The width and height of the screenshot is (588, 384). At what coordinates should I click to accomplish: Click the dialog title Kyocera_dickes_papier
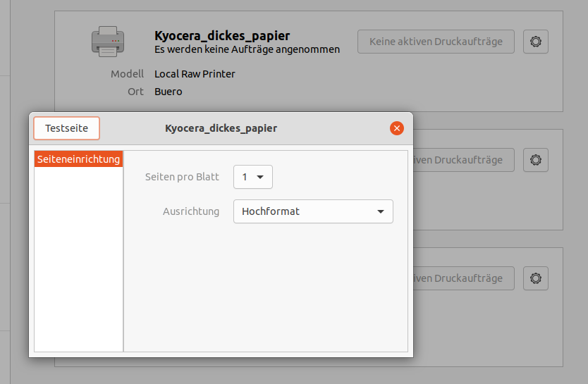coord(221,128)
